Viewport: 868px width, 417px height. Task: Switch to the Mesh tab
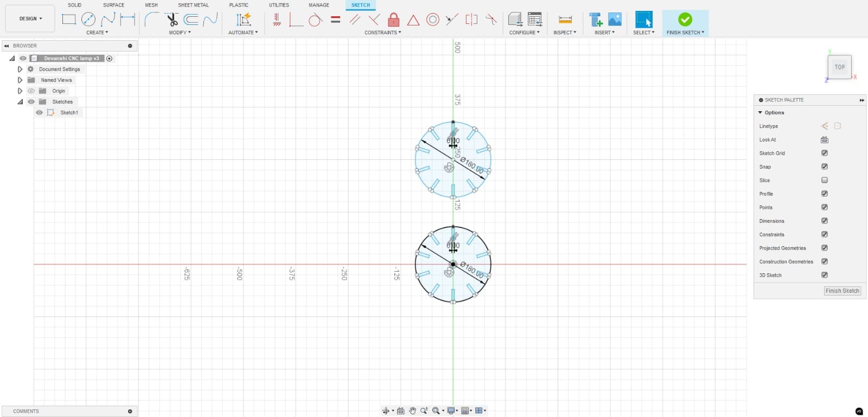pyautogui.click(x=151, y=5)
